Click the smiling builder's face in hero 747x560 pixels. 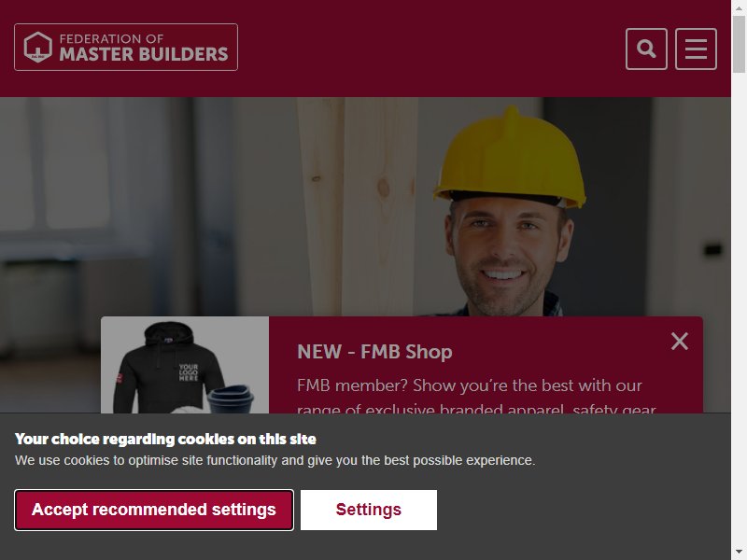(x=505, y=254)
